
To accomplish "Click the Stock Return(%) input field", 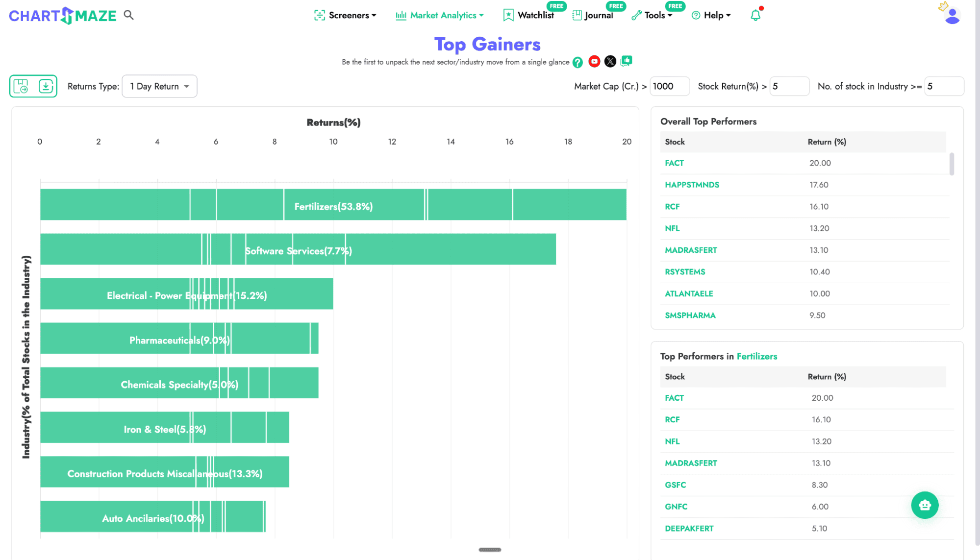I will click(789, 86).
